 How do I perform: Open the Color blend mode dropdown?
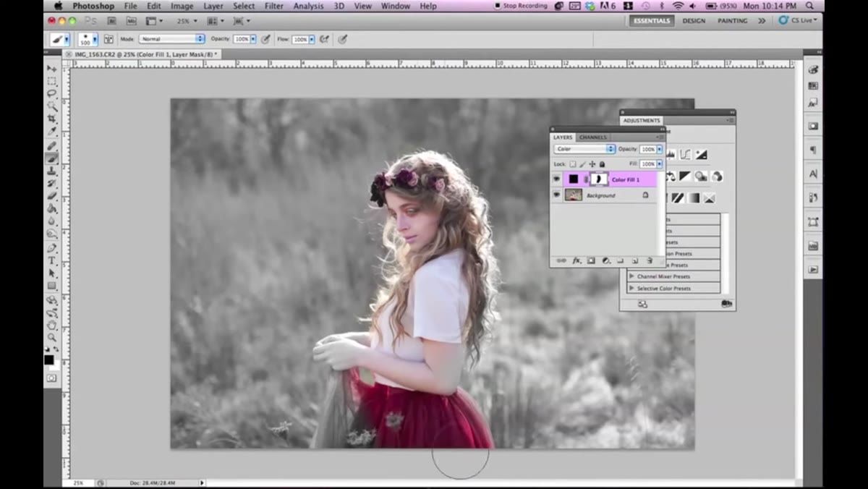(x=584, y=149)
